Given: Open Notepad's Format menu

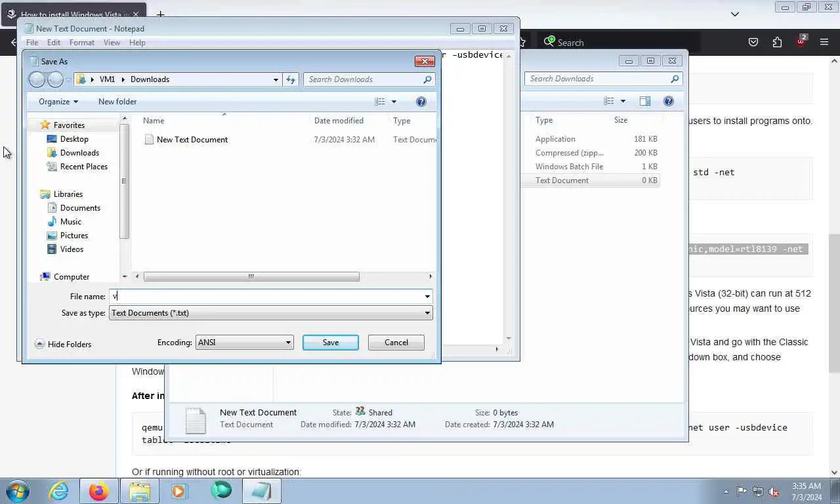Looking at the screenshot, I should point(82,43).
